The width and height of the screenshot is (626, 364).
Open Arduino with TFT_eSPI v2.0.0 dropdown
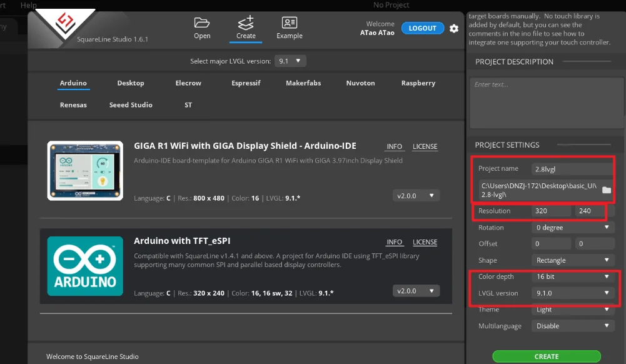point(416,291)
